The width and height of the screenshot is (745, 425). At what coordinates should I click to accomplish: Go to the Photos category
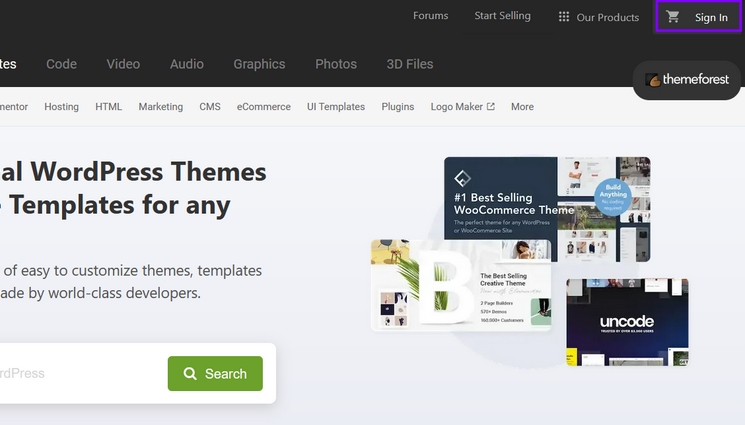tap(336, 64)
